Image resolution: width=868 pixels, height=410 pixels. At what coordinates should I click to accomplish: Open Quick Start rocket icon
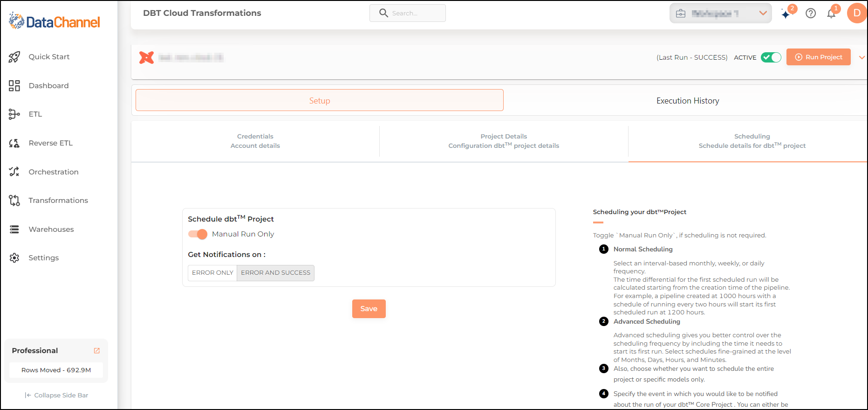click(x=14, y=57)
